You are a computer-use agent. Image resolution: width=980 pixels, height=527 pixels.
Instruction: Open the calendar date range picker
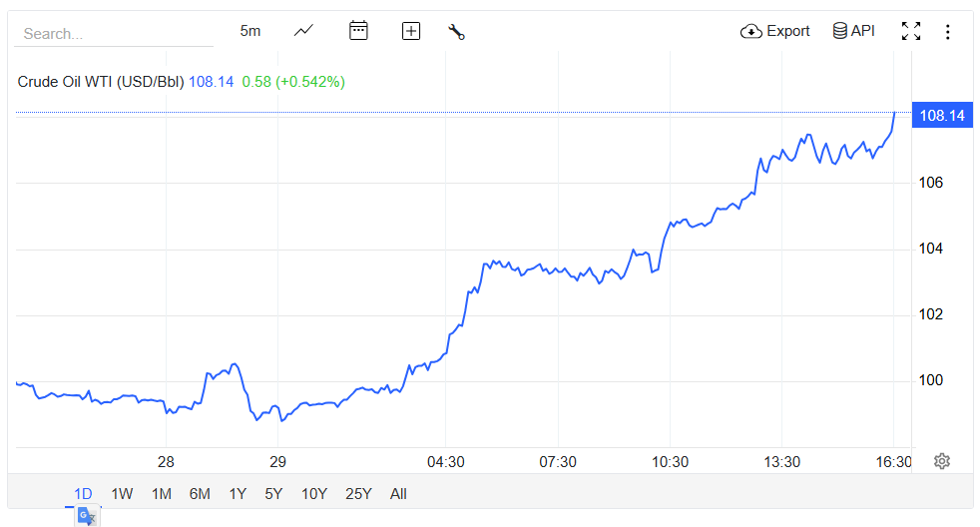click(x=358, y=31)
